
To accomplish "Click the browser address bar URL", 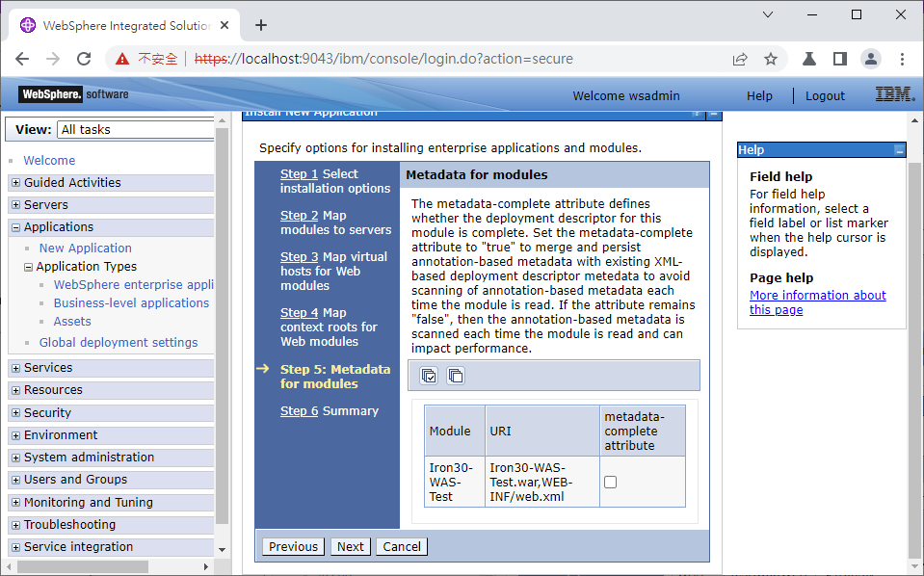I will [383, 59].
